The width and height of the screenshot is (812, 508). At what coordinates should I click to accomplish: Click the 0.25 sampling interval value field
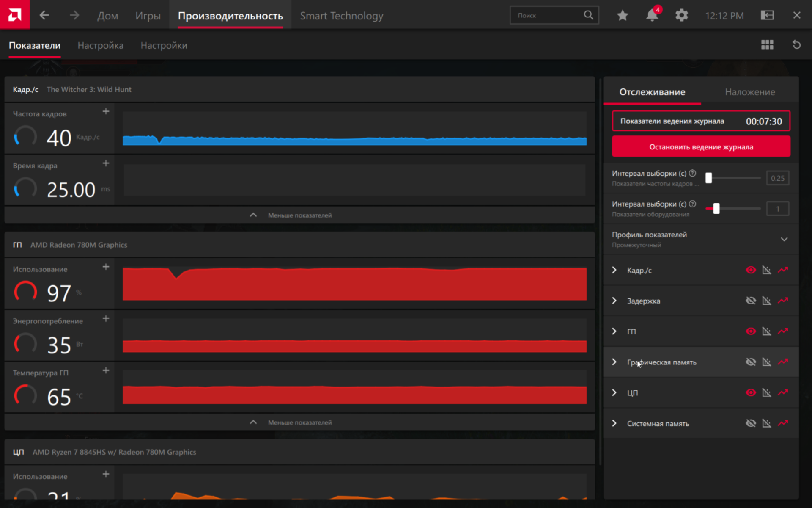[x=777, y=178]
